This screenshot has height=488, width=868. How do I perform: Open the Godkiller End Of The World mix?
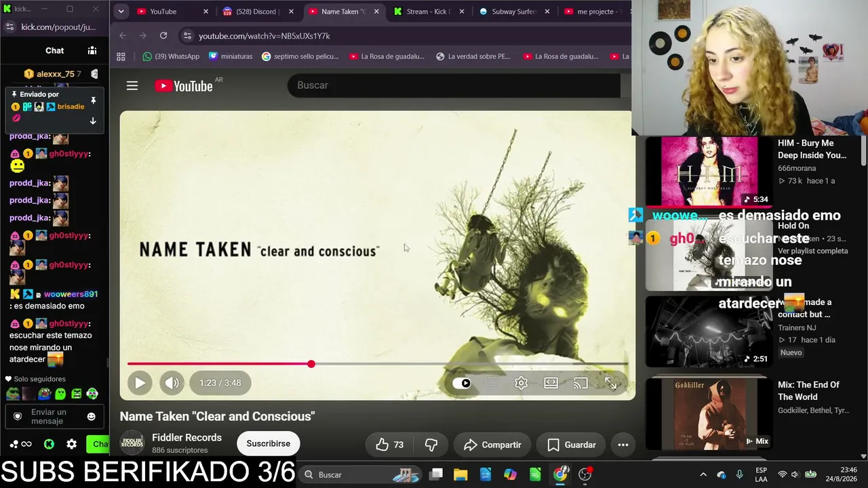tap(709, 413)
